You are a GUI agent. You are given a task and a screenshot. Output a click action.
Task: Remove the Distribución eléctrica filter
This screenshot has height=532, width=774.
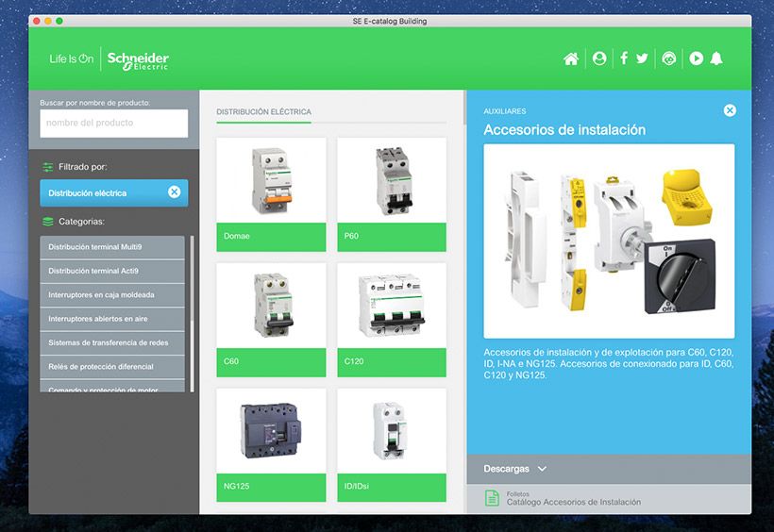point(175,192)
